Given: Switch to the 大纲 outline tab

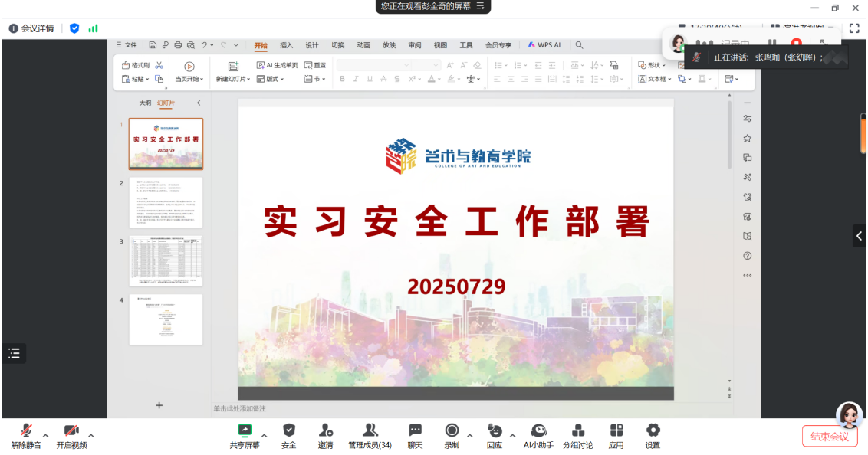Looking at the screenshot, I should (145, 103).
